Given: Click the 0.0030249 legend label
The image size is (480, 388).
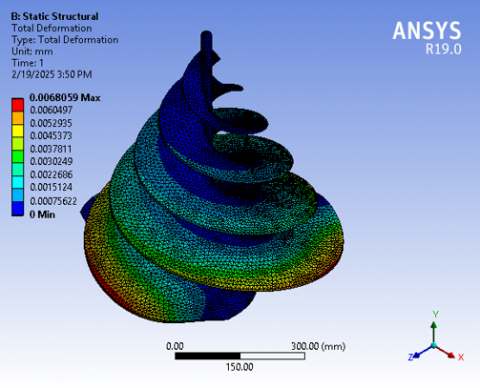Looking at the screenshot, I should [x=51, y=161].
